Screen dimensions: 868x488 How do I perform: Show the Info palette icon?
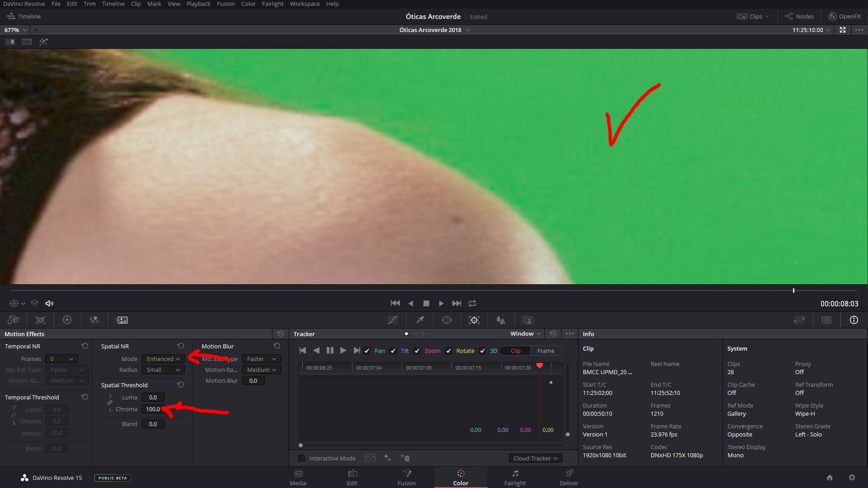854,320
